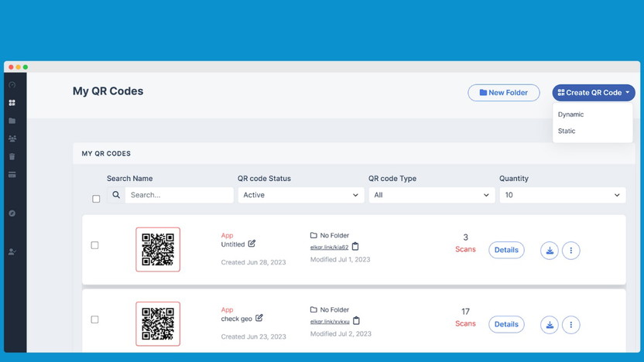Copy the elkqr.link/kia62 link to clipboard
644x362 pixels.
(x=355, y=246)
